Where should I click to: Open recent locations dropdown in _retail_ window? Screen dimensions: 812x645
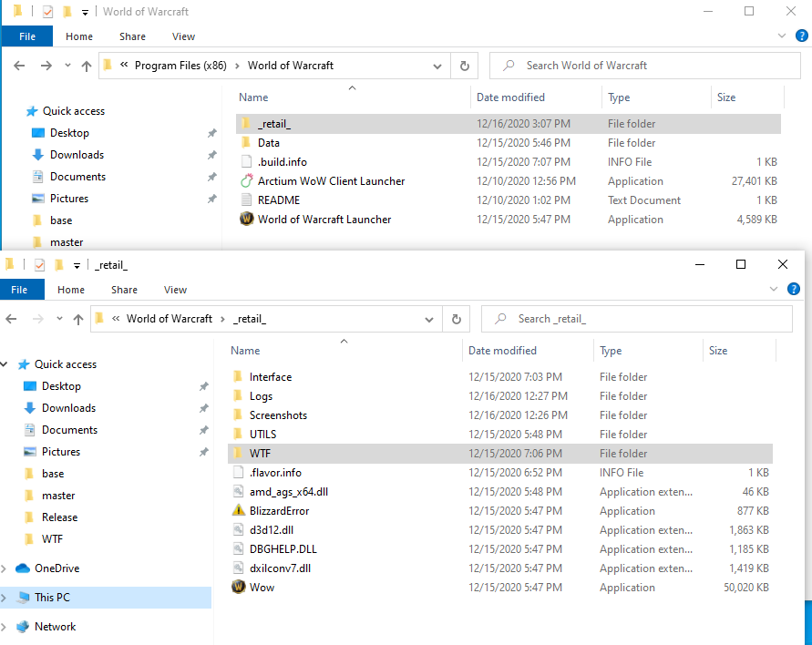[x=59, y=319]
